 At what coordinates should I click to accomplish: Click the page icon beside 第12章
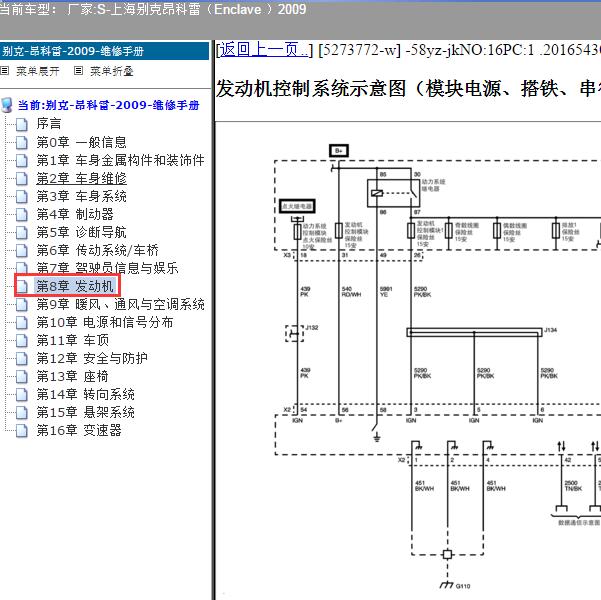[x=22, y=358]
